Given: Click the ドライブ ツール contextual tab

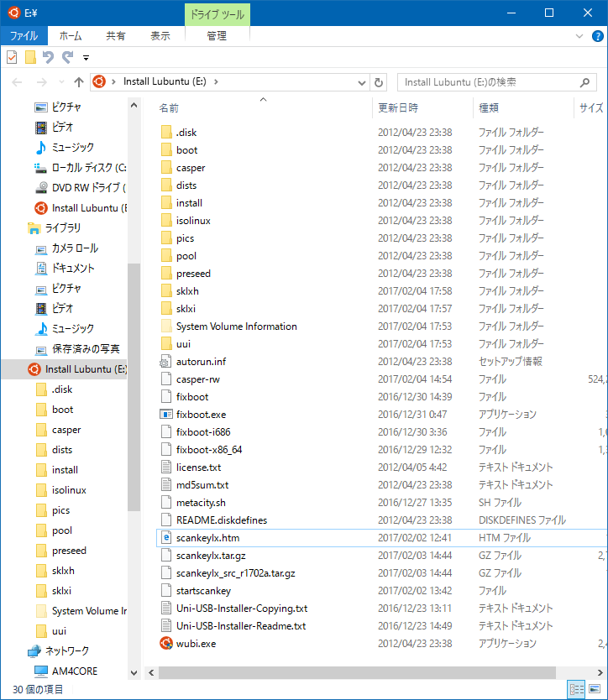Looking at the screenshot, I should point(218,15).
